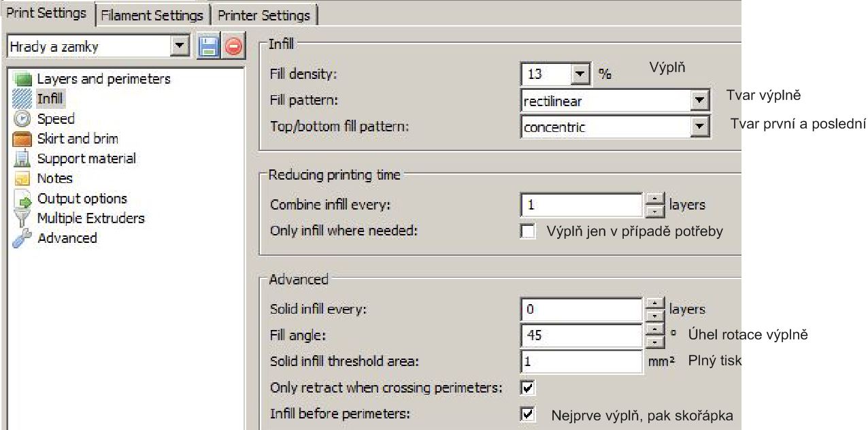Click the red delete preset icon

(x=233, y=47)
